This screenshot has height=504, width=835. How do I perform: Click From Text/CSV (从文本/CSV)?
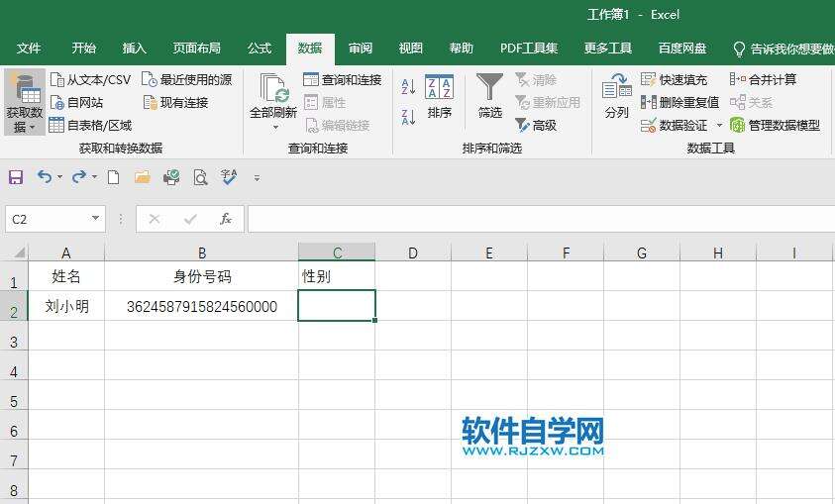click(x=90, y=80)
